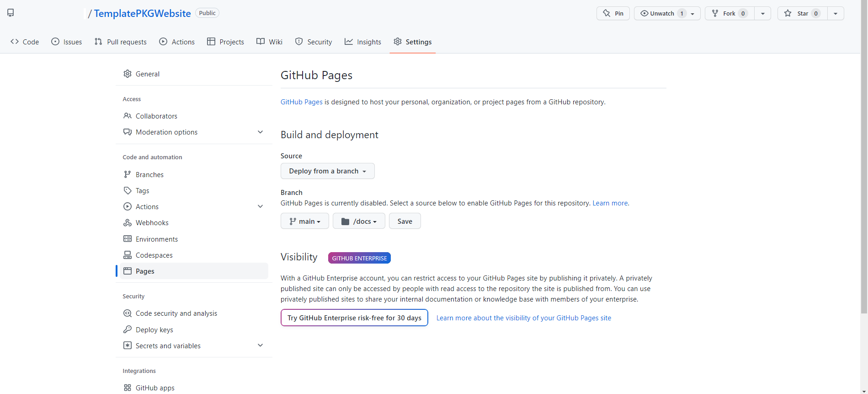Expand Secrets and variables section

194,345
